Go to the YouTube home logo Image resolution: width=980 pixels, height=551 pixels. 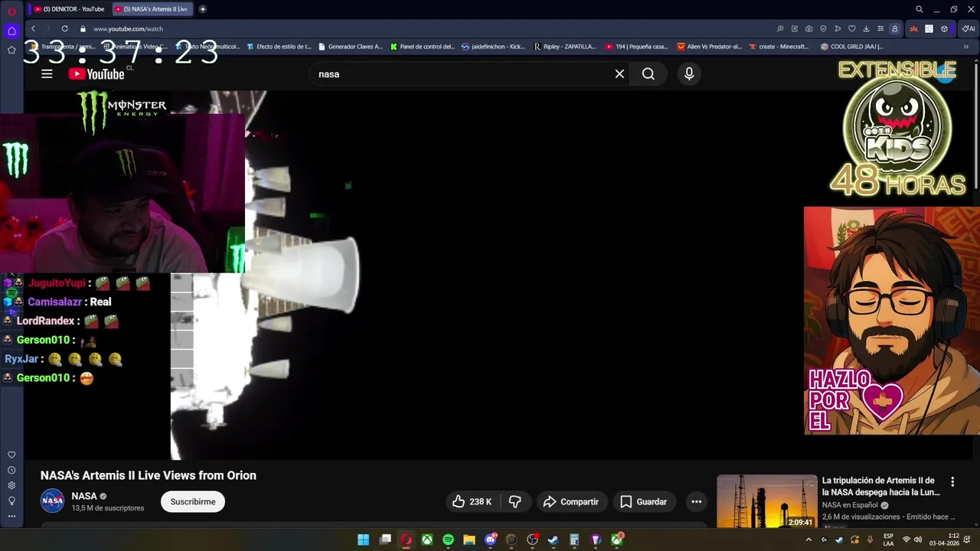[x=96, y=73]
